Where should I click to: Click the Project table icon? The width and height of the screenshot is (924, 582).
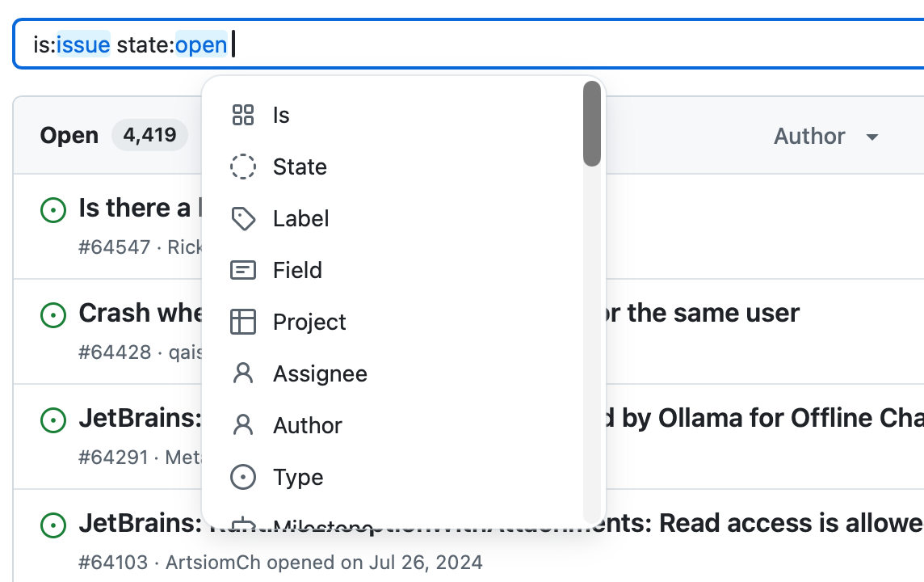pos(243,322)
